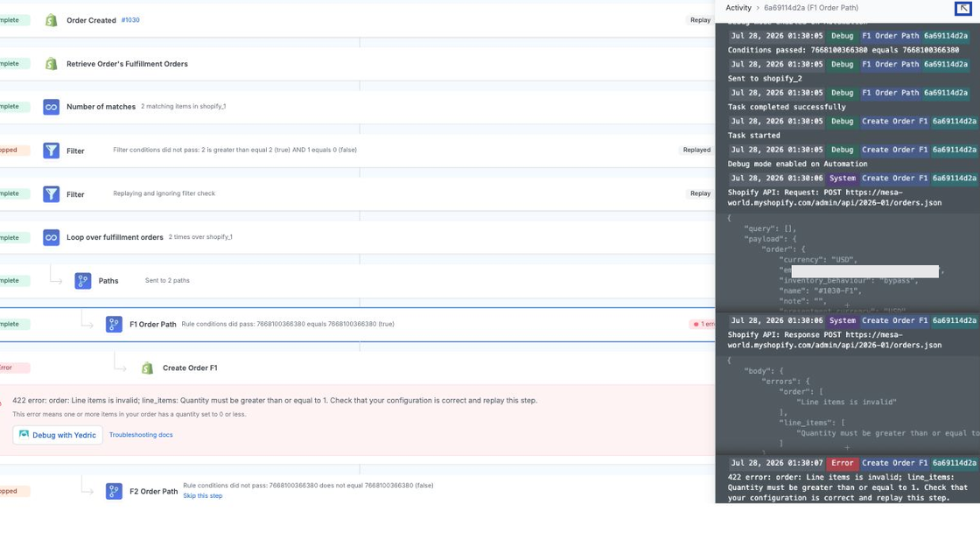Click the branch icon beside F2 Order Path
Screen dimensions: 980x547
tap(114, 491)
